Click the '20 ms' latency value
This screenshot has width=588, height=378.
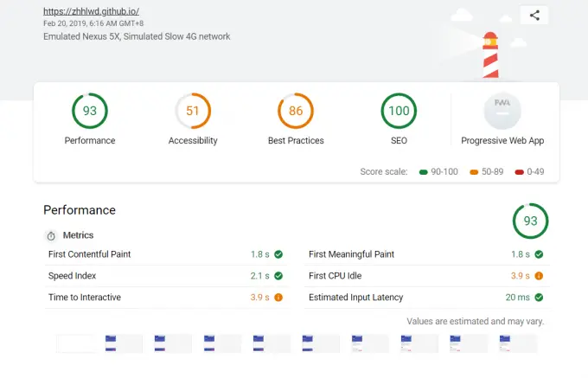pyautogui.click(x=517, y=298)
